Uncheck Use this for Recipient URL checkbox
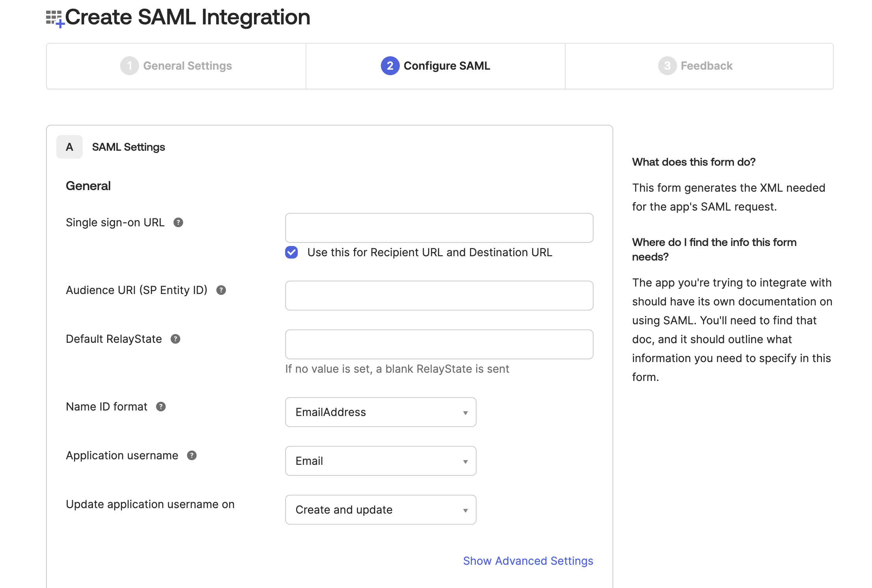This screenshot has height=588, width=872. pyautogui.click(x=291, y=253)
